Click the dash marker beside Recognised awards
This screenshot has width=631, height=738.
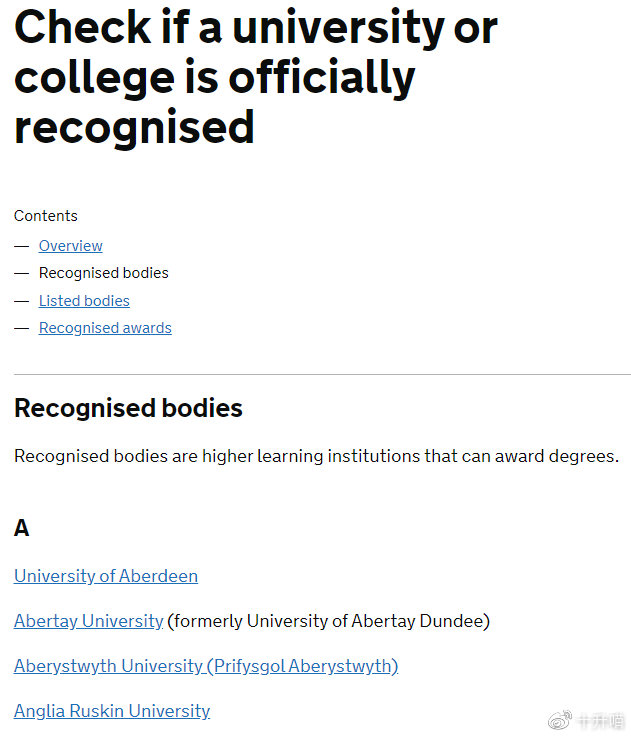(22, 329)
